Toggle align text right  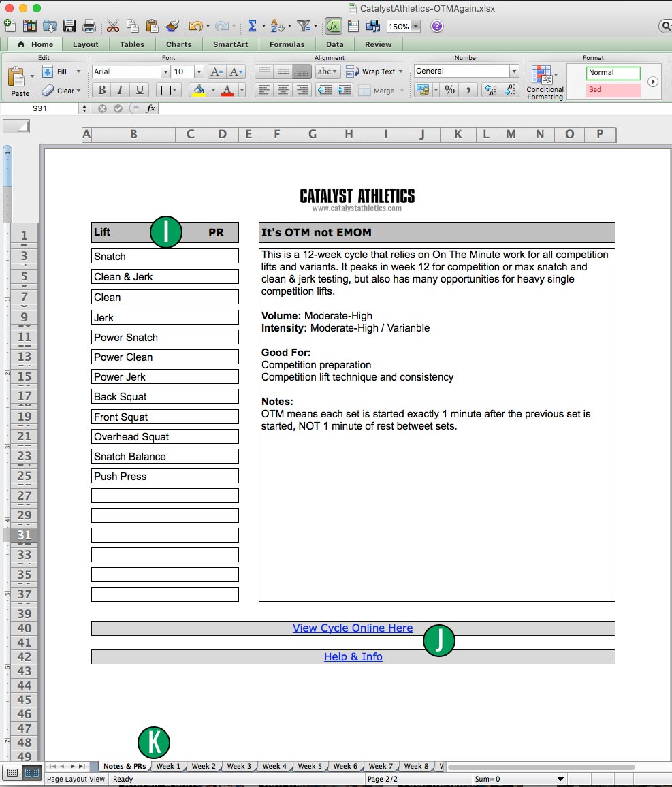(302, 91)
